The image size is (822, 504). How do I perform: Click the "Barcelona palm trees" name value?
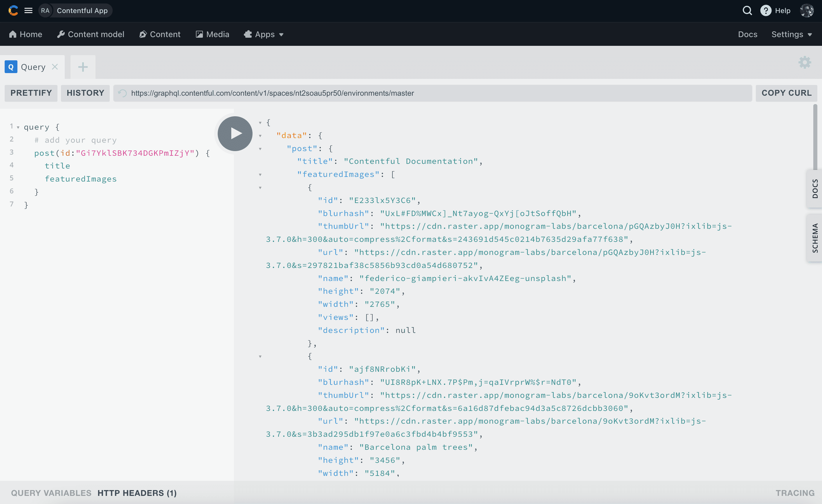click(416, 447)
